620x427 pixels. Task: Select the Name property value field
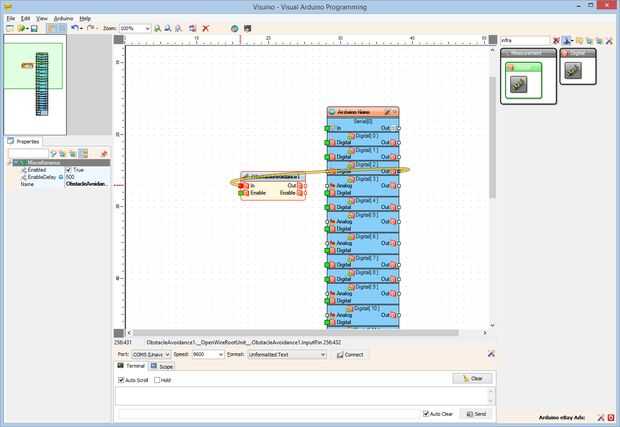87,184
